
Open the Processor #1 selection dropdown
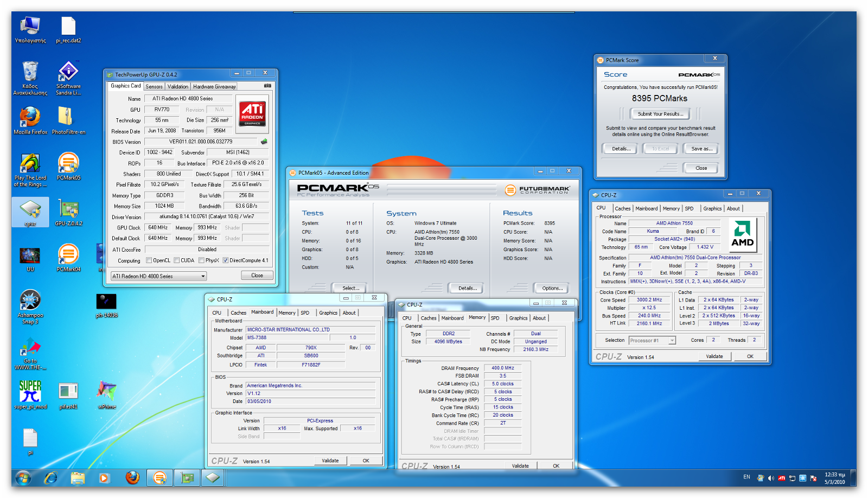[653, 341]
